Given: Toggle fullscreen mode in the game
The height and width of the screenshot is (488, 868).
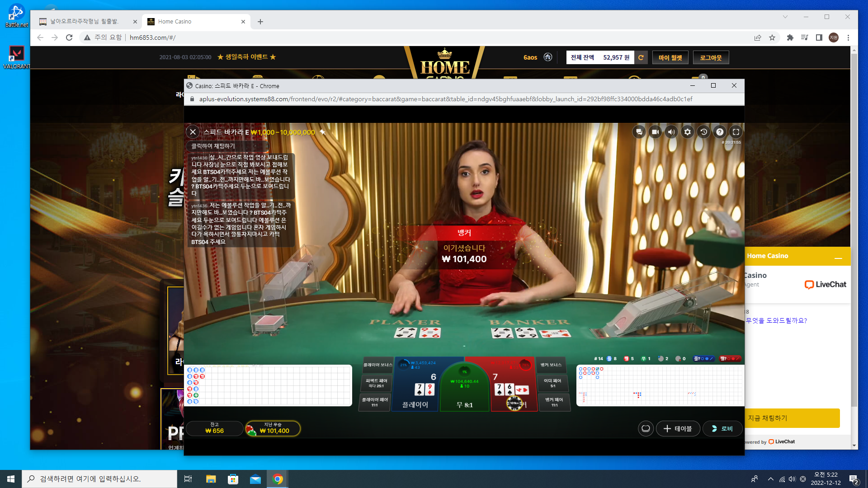Looking at the screenshot, I should 736,132.
